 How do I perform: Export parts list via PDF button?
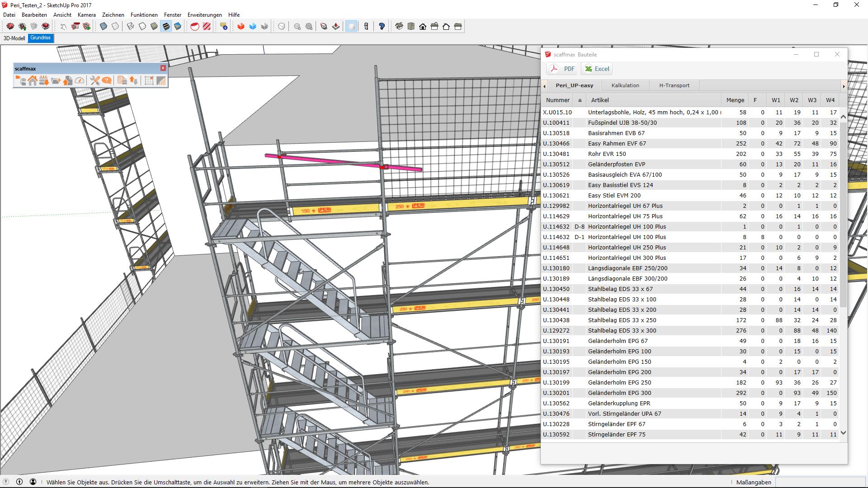click(563, 69)
